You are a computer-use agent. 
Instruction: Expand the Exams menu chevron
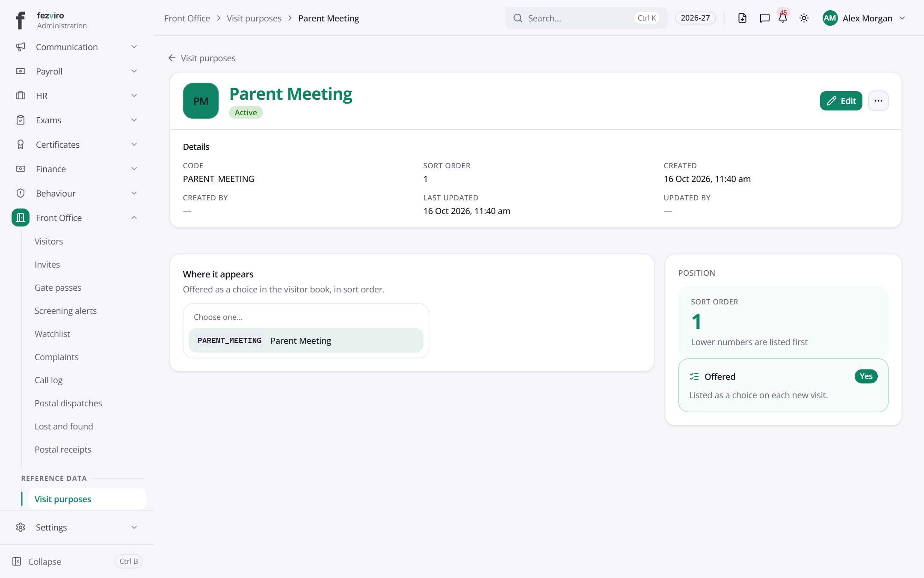click(134, 120)
